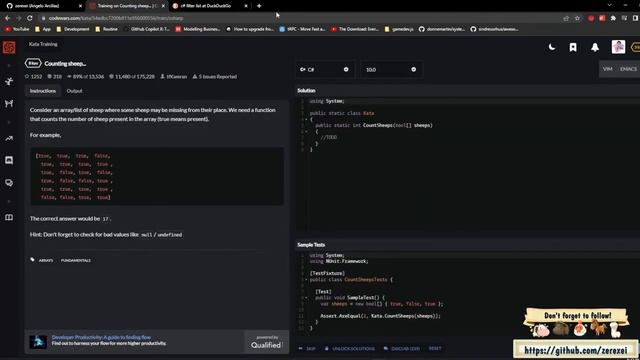Switch to the GitHub zerexei browser tab
The height and width of the screenshot is (360, 640).
[43, 6]
